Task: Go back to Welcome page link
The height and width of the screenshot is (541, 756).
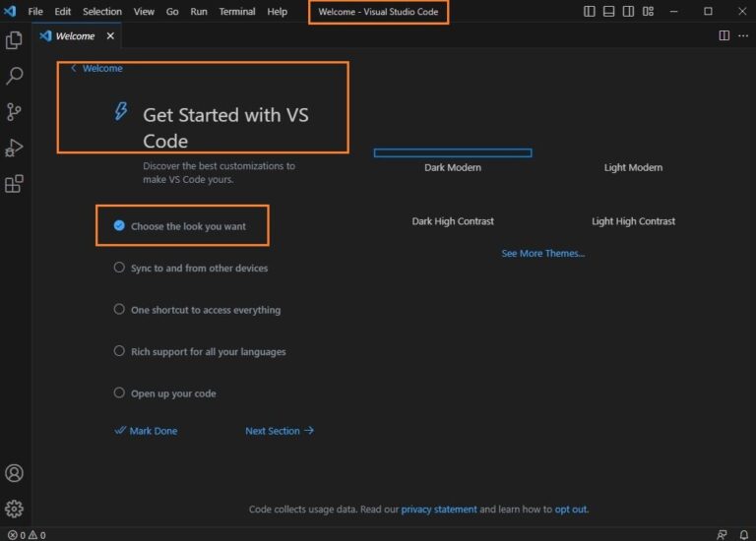Action: click(96, 69)
